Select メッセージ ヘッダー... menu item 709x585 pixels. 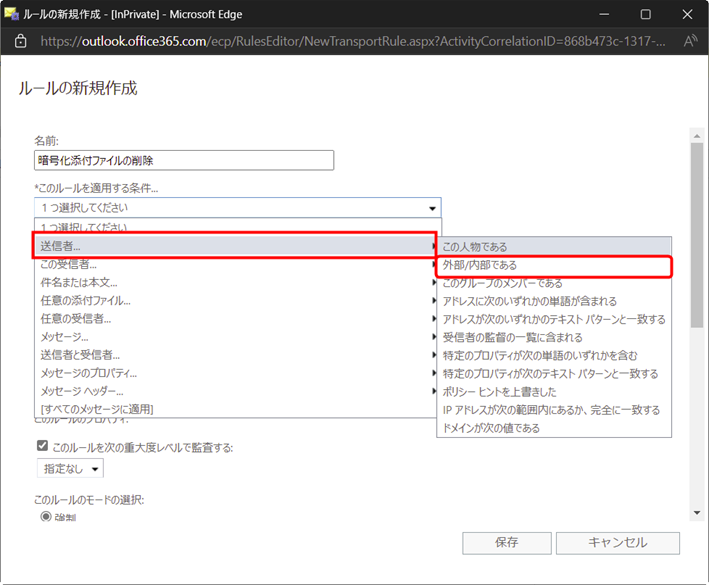point(235,391)
